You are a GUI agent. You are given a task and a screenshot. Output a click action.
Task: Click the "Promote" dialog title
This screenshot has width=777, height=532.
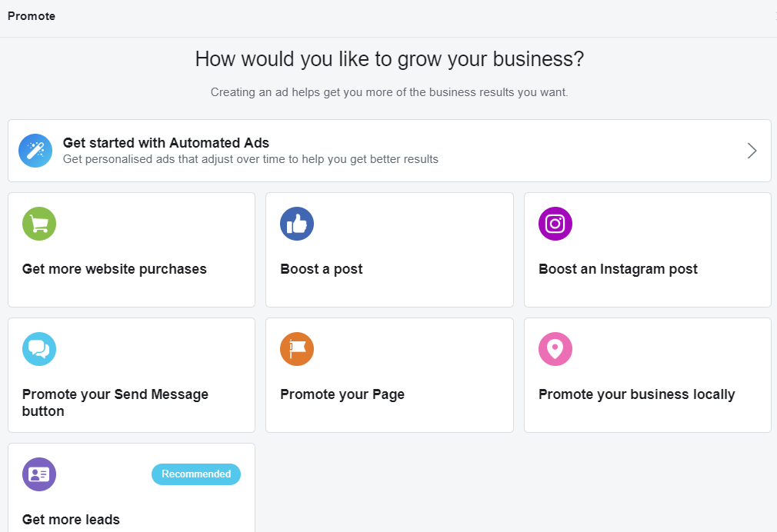coord(32,16)
